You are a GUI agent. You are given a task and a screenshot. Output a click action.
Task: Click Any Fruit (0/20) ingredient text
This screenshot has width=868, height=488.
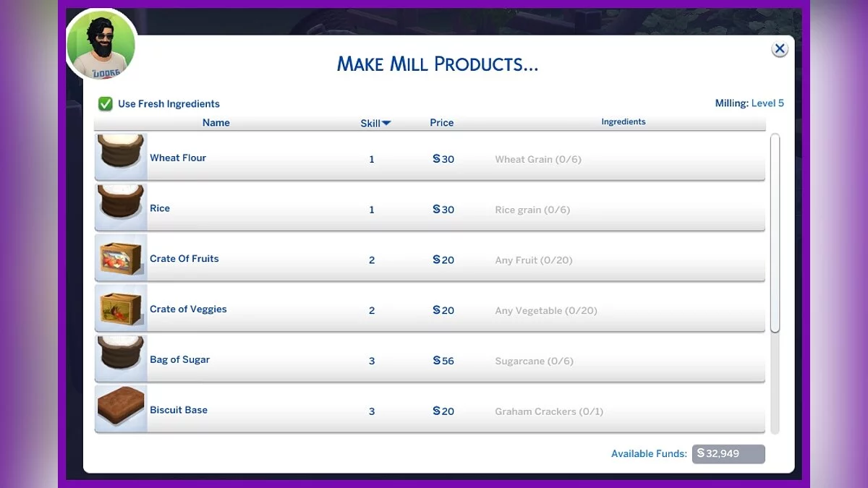[x=534, y=260]
